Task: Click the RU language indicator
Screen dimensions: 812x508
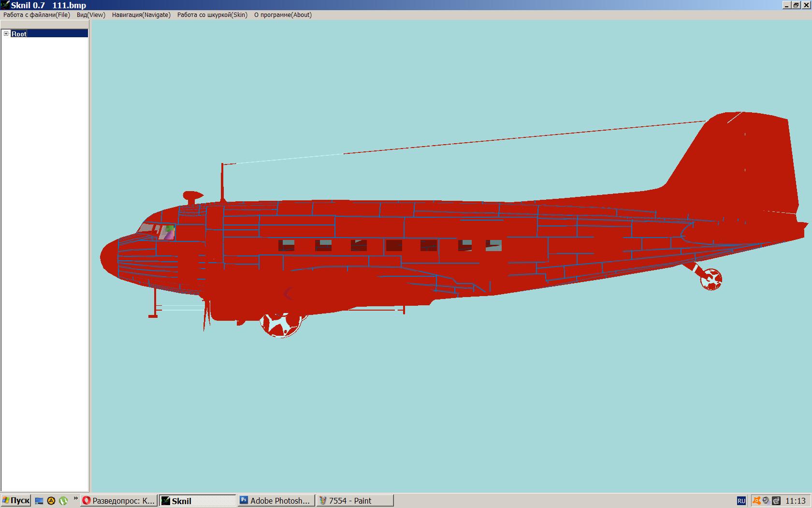Action: pos(741,501)
